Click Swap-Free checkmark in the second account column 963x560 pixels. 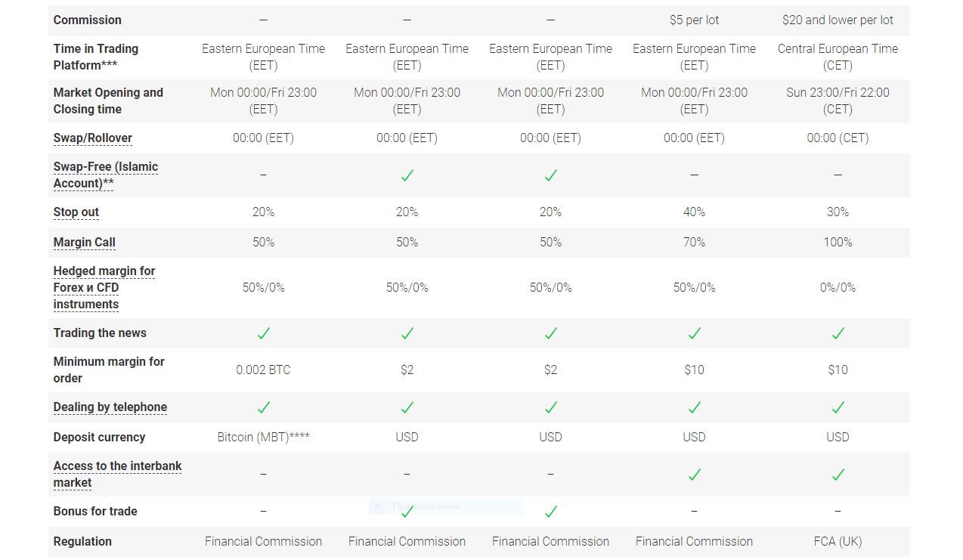(x=407, y=175)
